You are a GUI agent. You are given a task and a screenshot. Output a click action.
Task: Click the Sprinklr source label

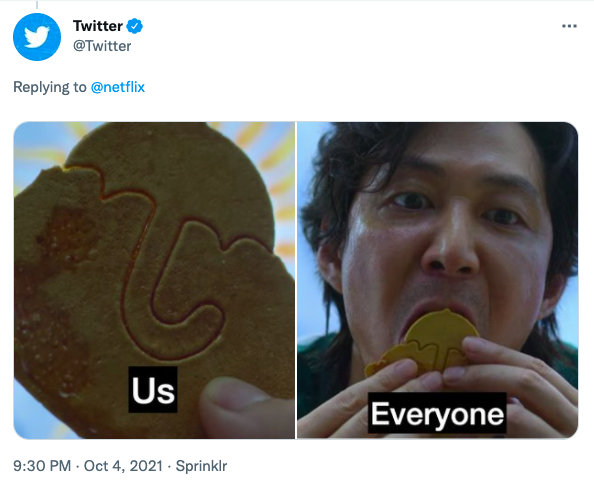coord(201,466)
